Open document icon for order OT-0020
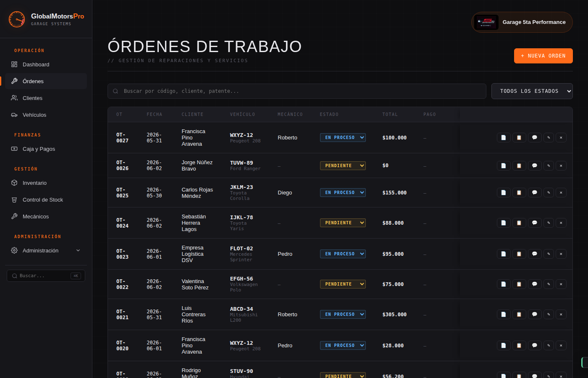Image resolution: width=588 pixels, height=378 pixels. coord(504,345)
